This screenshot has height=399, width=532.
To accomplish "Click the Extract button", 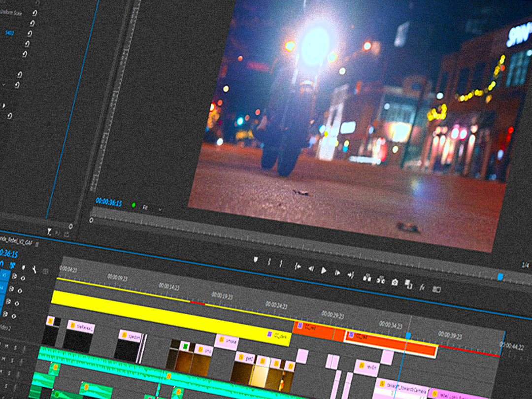I will click(381, 280).
